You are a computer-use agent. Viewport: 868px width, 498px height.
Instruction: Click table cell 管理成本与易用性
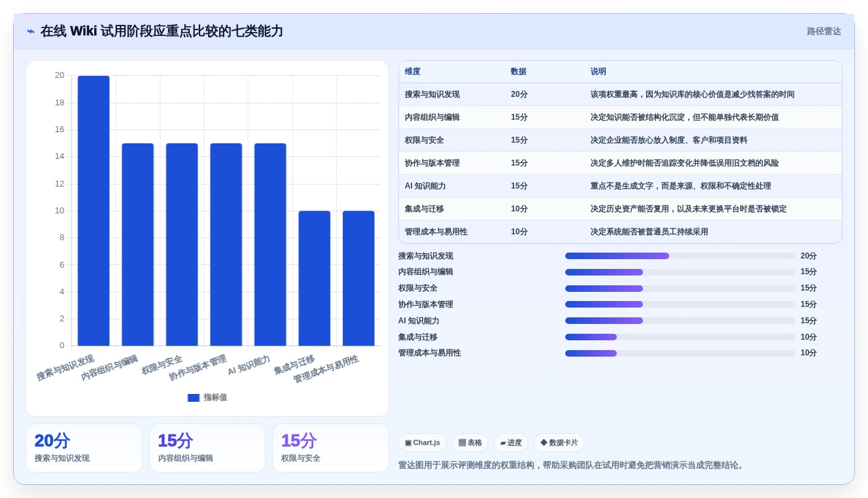436,232
